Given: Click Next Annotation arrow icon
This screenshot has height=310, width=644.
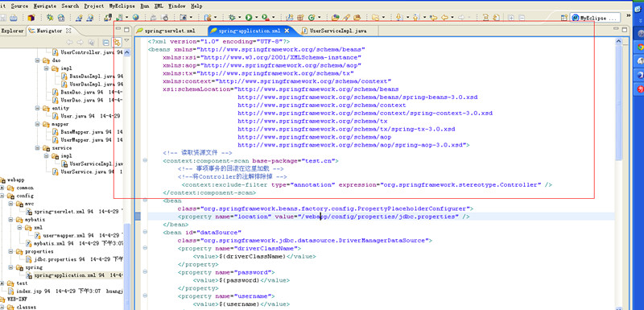Looking at the screenshot, I should tap(398, 17).
